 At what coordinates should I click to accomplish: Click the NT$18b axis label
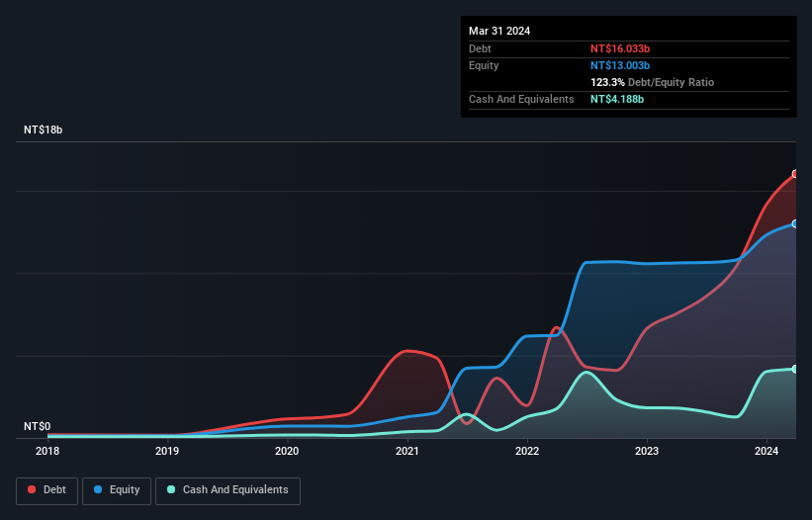coord(43,130)
